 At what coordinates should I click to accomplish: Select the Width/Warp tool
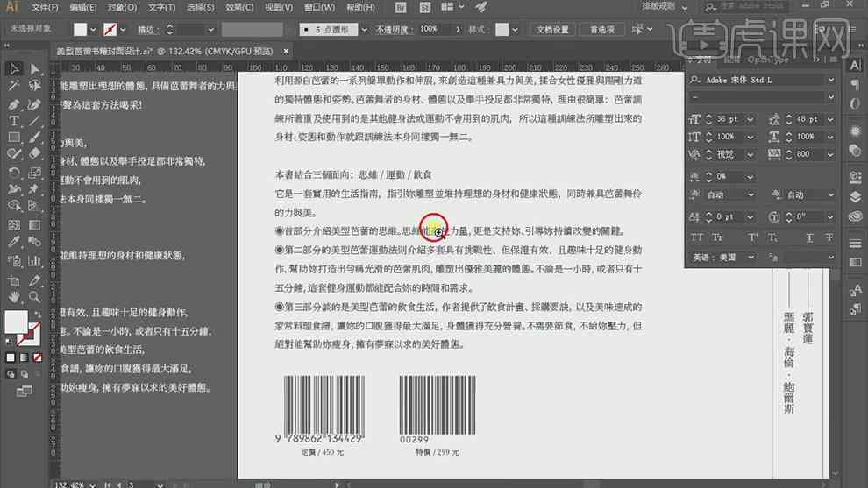point(14,189)
